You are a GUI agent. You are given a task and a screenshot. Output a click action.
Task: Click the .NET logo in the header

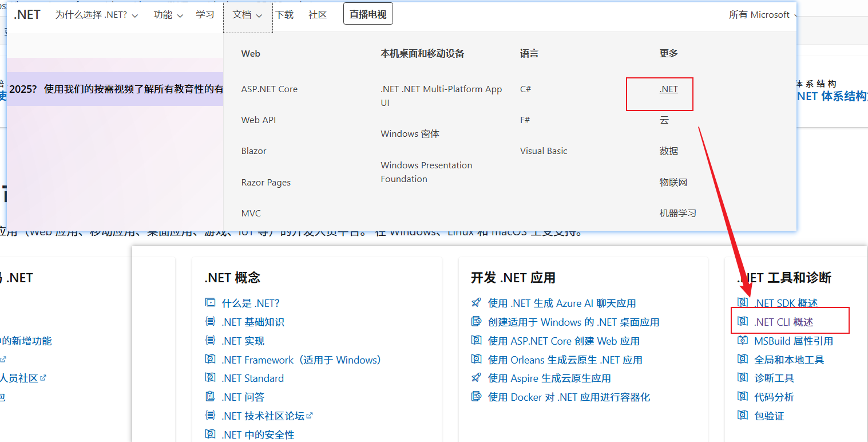pyautogui.click(x=27, y=15)
